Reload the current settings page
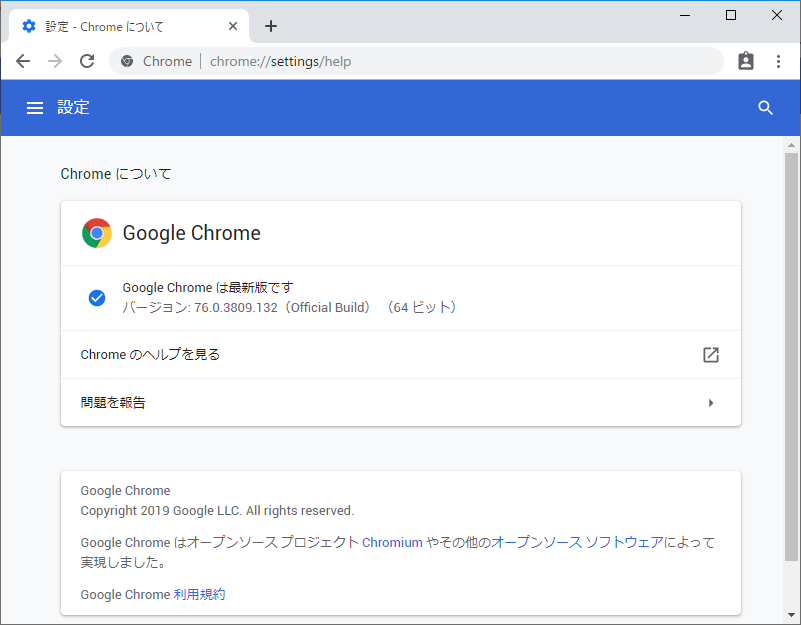This screenshot has width=801, height=625. [x=87, y=61]
